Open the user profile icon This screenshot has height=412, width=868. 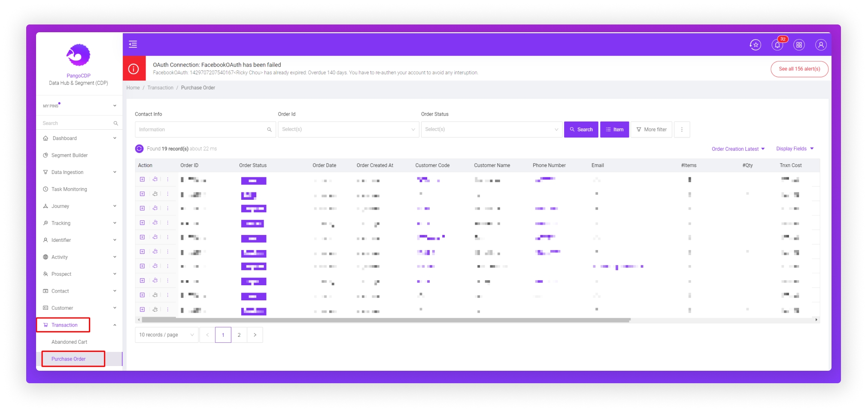820,45
